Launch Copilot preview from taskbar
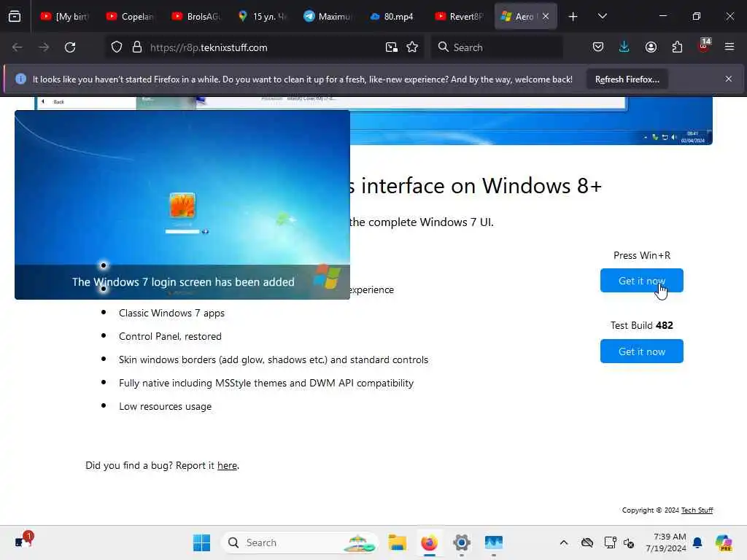 (724, 542)
